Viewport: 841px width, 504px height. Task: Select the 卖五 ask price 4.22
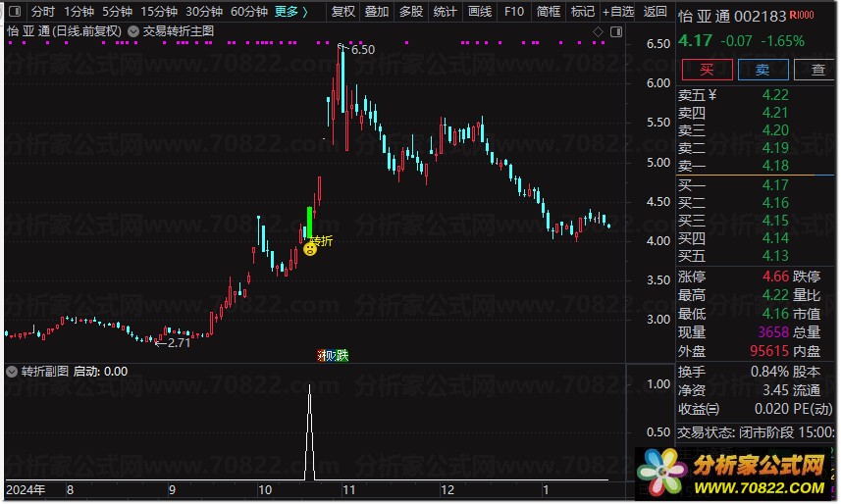pyautogui.click(x=775, y=95)
